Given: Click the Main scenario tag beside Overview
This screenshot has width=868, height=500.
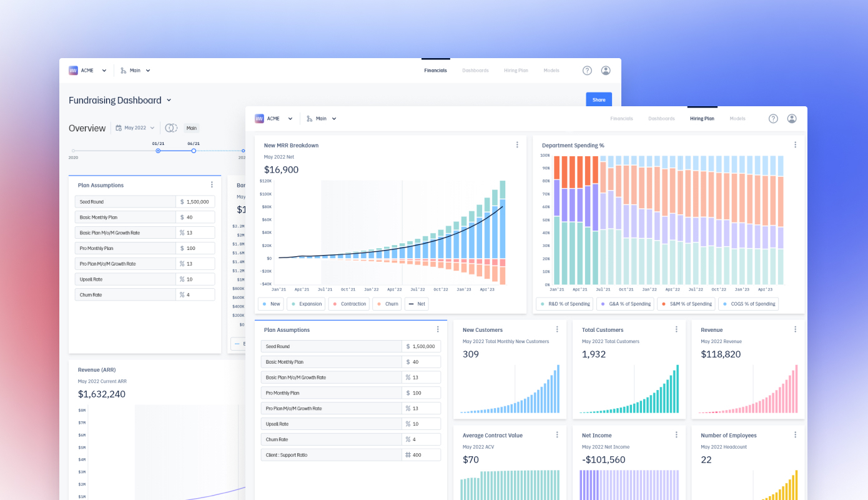Looking at the screenshot, I should point(191,128).
